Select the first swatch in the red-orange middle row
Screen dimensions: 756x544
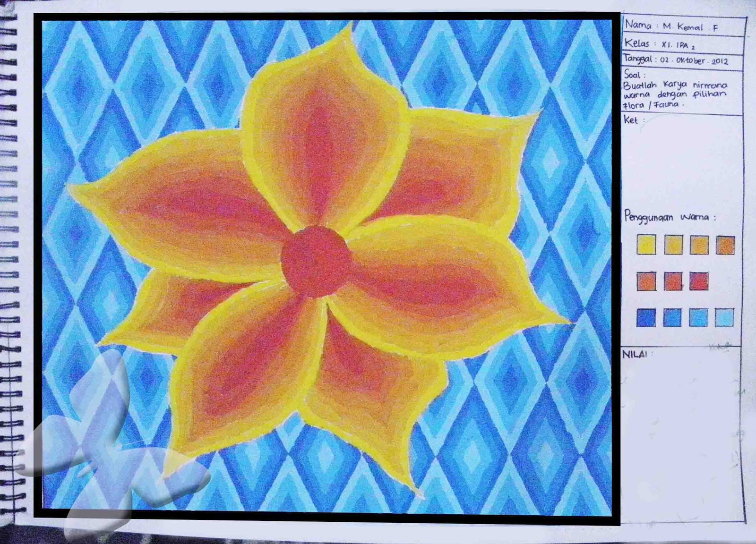pyautogui.click(x=646, y=281)
